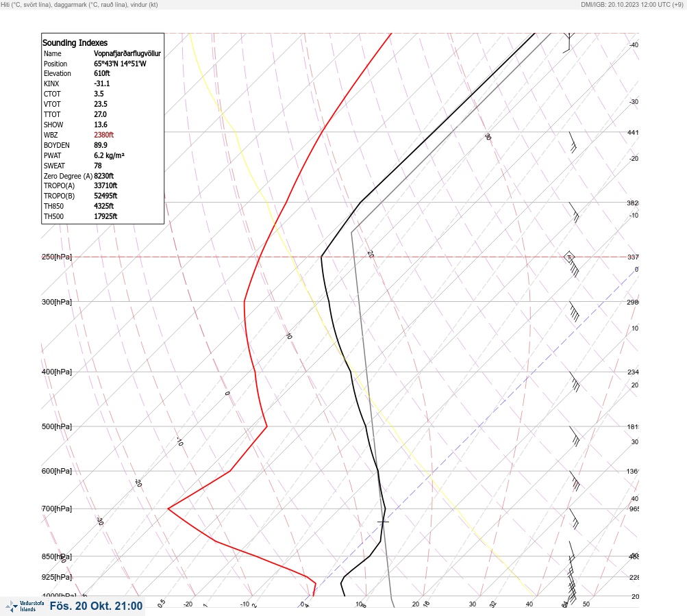Select station name 'Vopnafjarðarflugvöllur'

click(x=127, y=53)
